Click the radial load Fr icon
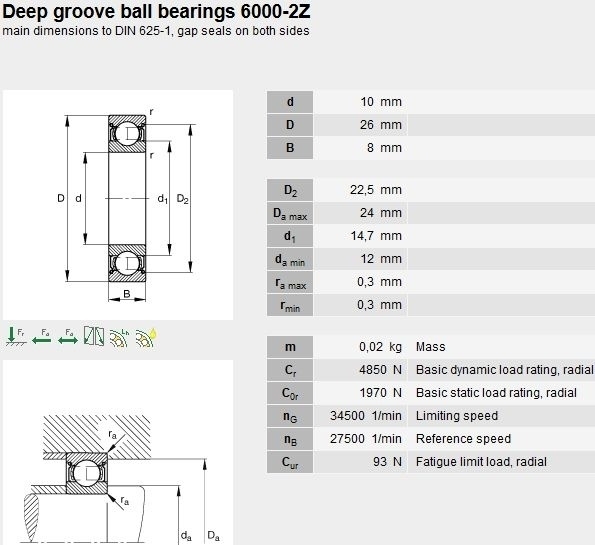 pyautogui.click(x=16, y=337)
